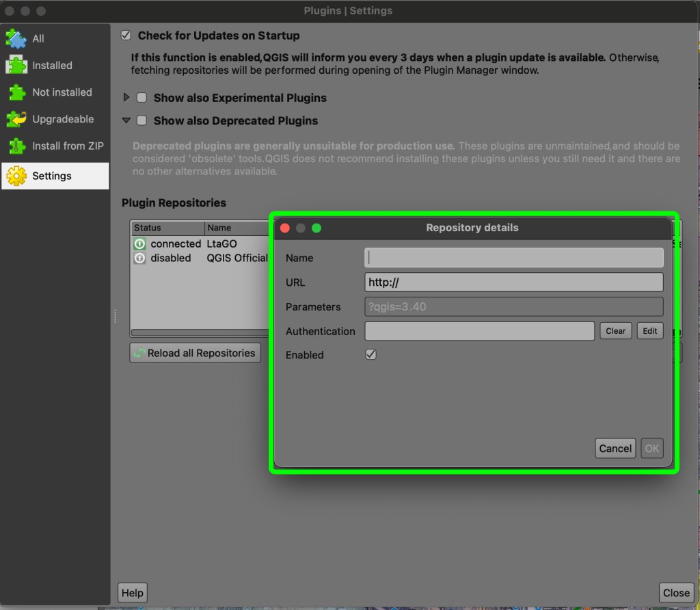Switch to the Upgradeable tab label
The height and width of the screenshot is (610, 700).
[63, 119]
